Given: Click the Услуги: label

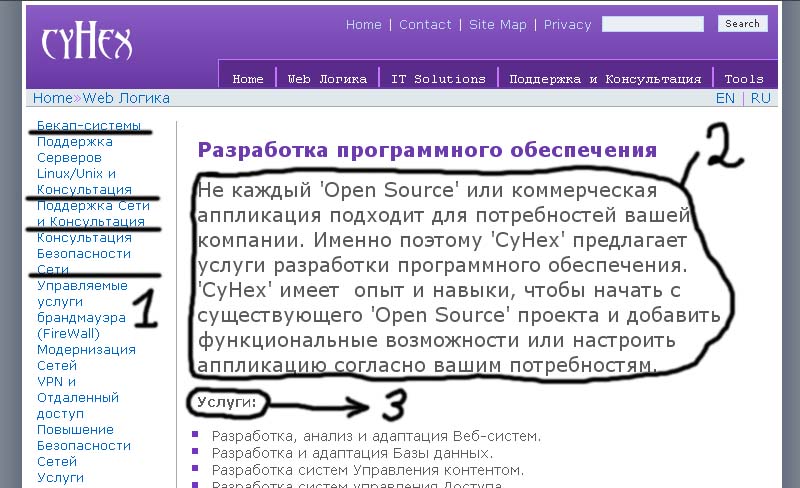Looking at the screenshot, I should (x=227, y=402).
